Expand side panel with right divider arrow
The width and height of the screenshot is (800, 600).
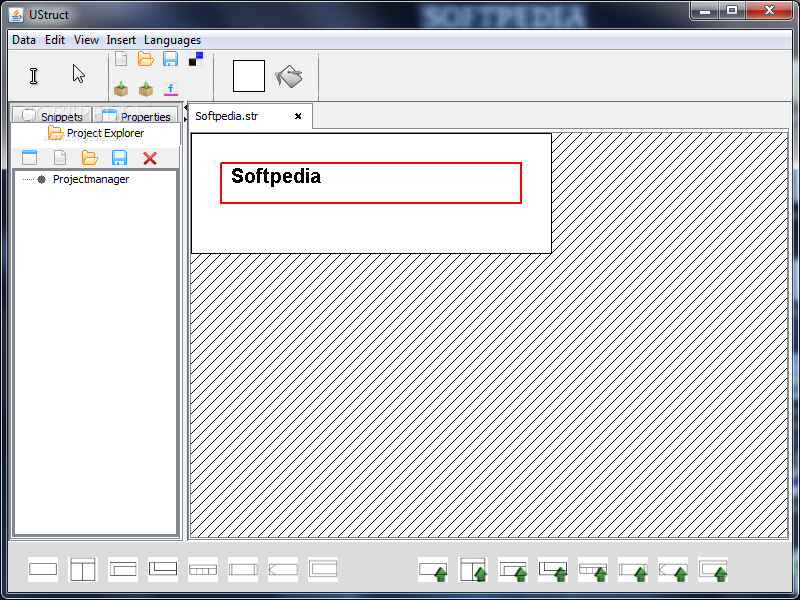click(x=185, y=119)
